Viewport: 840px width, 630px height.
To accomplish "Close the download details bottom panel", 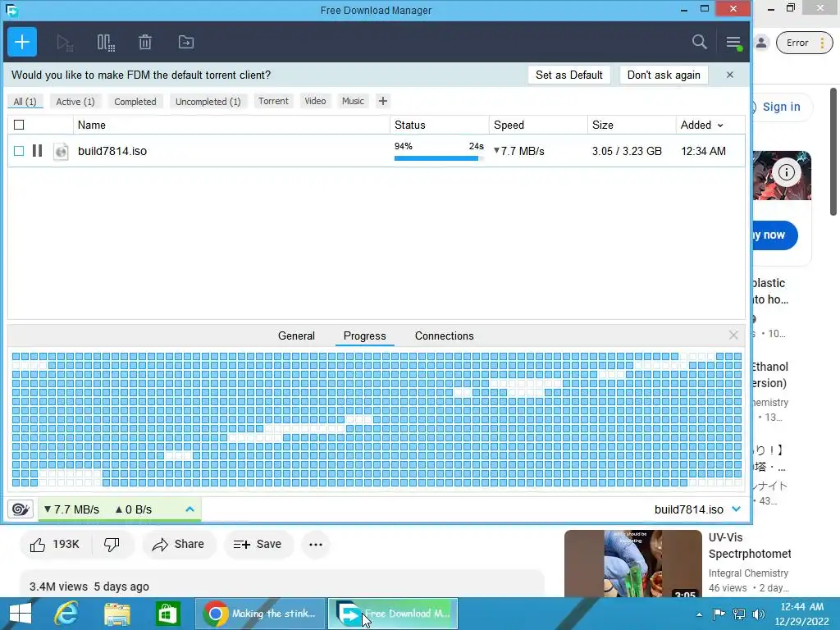I will pyautogui.click(x=733, y=336).
